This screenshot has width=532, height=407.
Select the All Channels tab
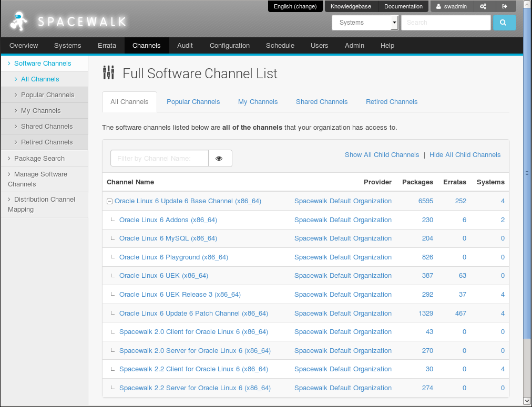coord(130,102)
